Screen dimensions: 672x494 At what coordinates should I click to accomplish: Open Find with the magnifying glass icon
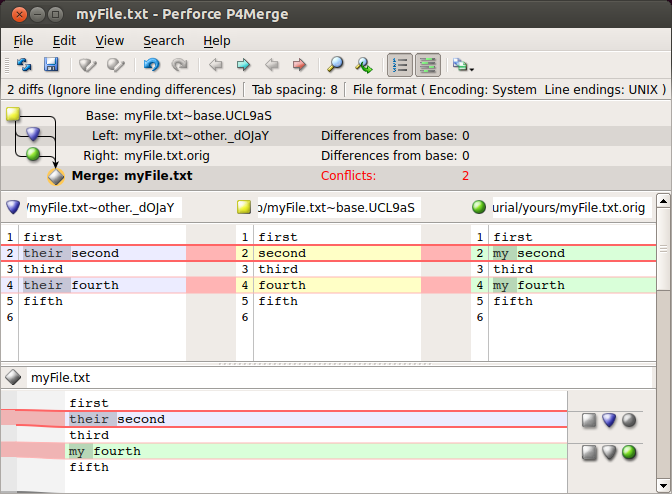[335, 65]
